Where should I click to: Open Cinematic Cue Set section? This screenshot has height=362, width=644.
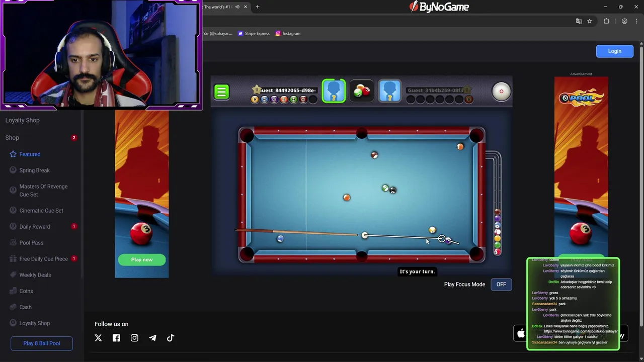coord(41,211)
